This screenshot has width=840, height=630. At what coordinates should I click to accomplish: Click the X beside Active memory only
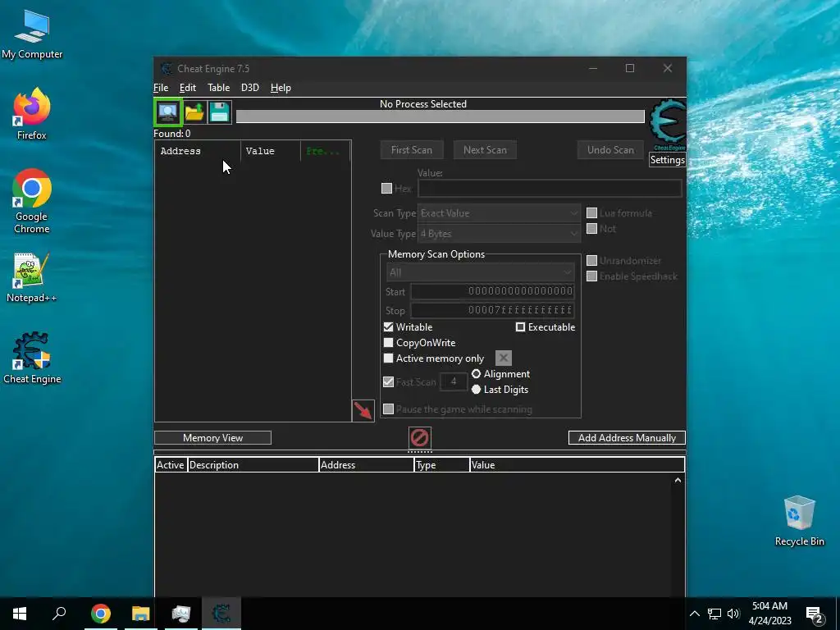(x=503, y=358)
